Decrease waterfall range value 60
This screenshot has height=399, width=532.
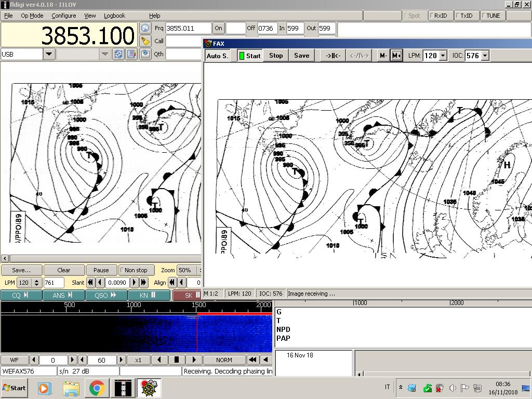(83, 360)
